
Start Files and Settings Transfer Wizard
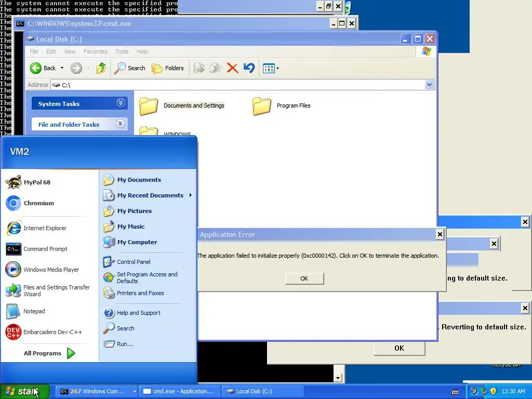pyautogui.click(x=48, y=290)
